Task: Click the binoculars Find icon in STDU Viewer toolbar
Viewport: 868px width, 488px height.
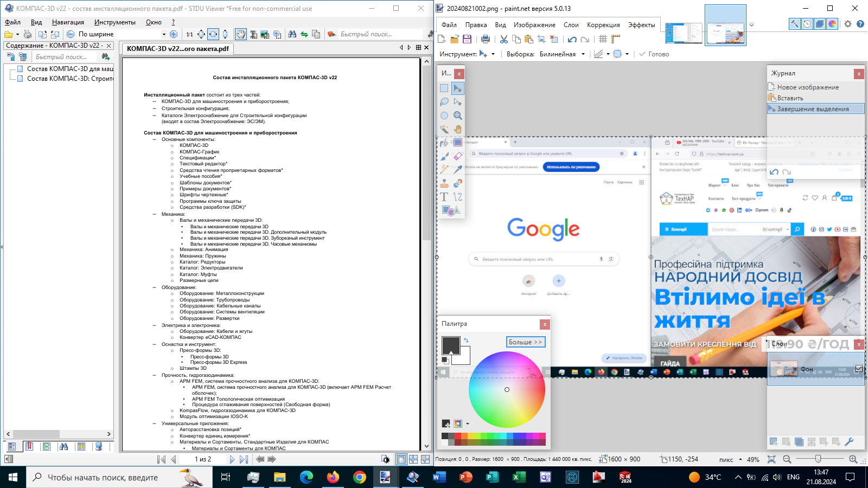Action: click(292, 34)
